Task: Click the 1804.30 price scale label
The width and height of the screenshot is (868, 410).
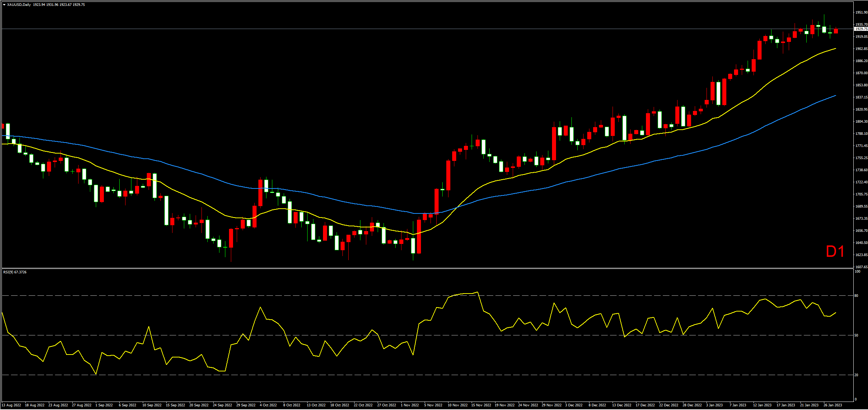Action: pyautogui.click(x=861, y=122)
